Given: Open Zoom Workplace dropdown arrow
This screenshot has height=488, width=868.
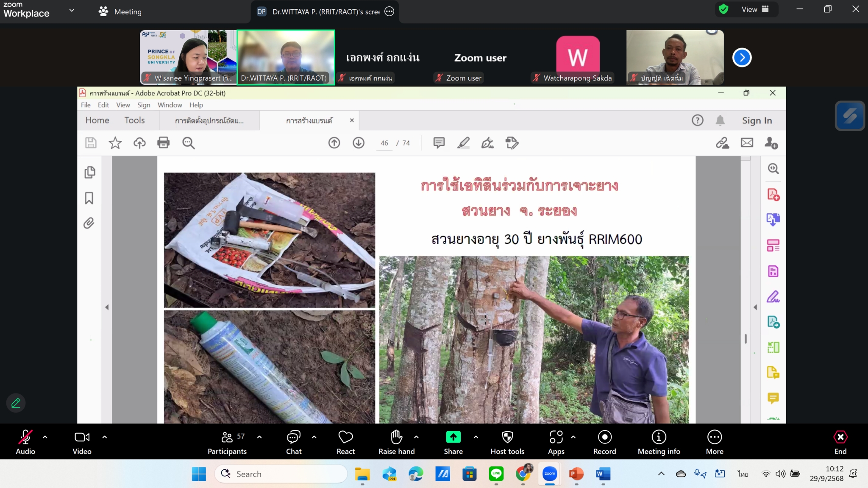Looking at the screenshot, I should point(72,10).
